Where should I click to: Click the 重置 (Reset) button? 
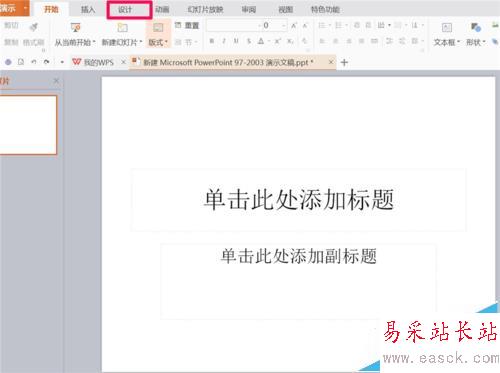pos(187,25)
